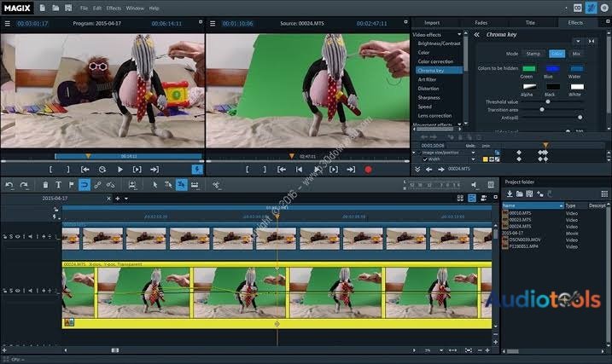The width and height of the screenshot is (612, 364).
Task: Select the arrow mouse mode tool
Action: pos(155,185)
